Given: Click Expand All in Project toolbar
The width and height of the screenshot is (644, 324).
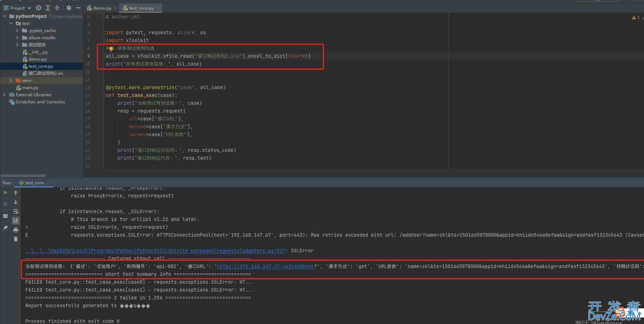Looking at the screenshot, I should coord(48,8).
